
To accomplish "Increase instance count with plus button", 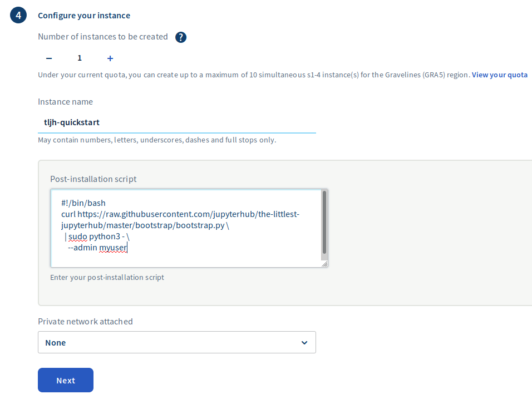I will point(110,58).
